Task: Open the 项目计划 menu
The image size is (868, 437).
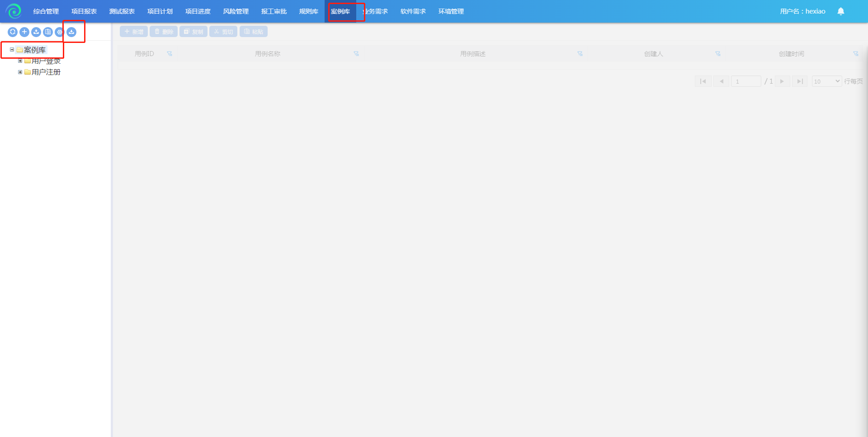Action: coord(160,11)
